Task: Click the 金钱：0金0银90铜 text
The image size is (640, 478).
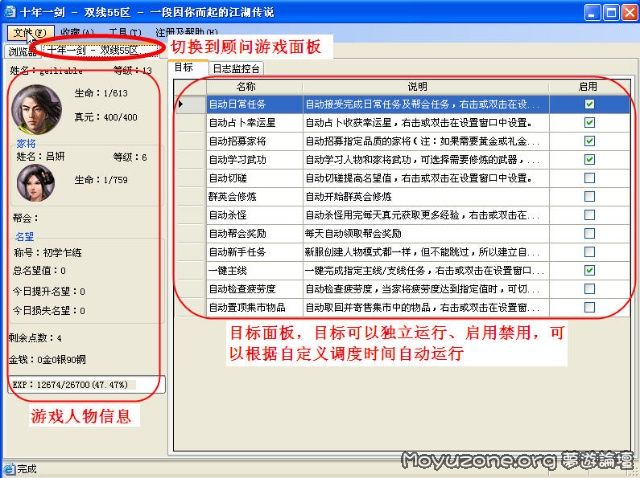Action: click(47, 360)
